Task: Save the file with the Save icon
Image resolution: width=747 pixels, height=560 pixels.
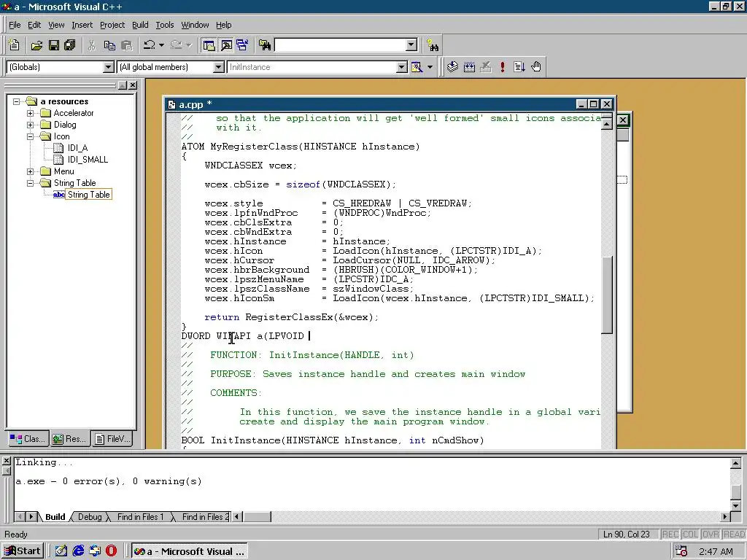Action: click(54, 45)
